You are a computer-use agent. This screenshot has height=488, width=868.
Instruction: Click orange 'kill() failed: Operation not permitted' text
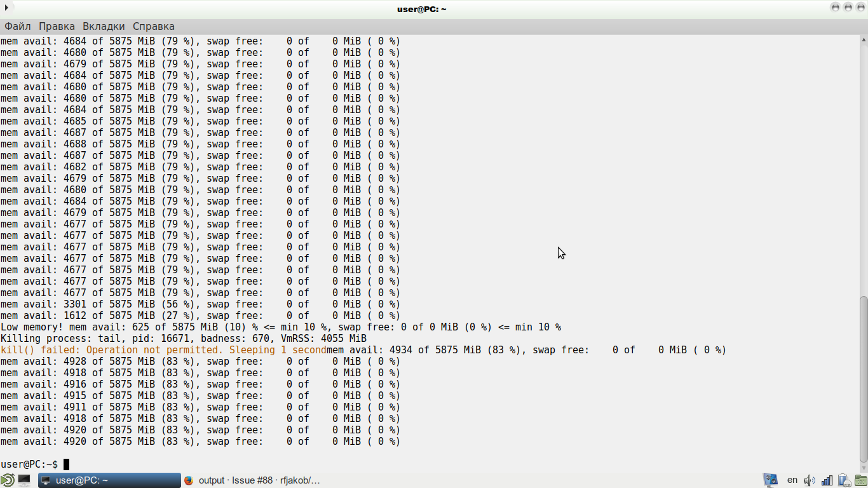pos(163,350)
